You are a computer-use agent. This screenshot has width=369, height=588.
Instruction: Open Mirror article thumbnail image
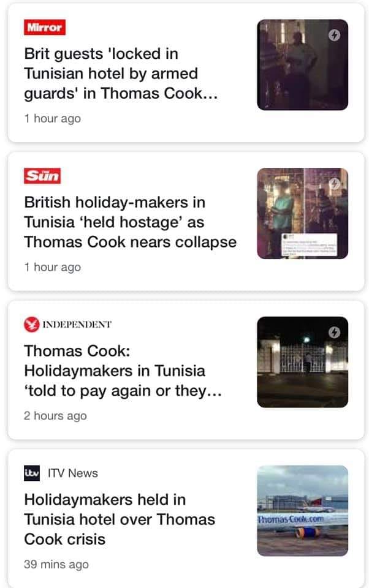302,65
